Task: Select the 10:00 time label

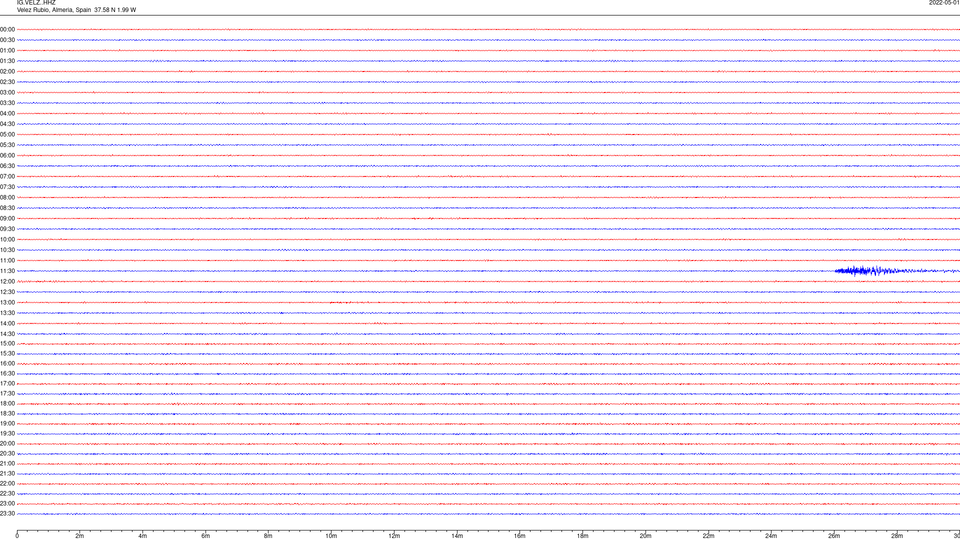Action: (x=7, y=239)
